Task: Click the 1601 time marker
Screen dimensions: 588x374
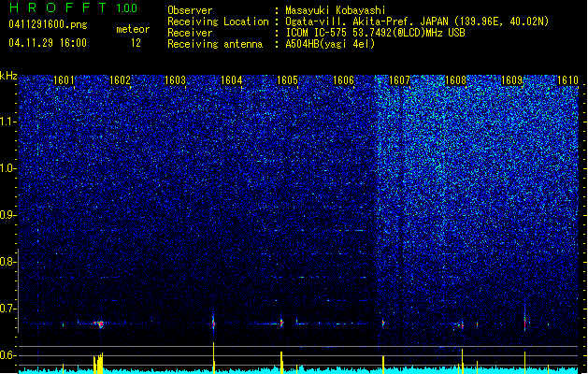Action: (x=64, y=80)
